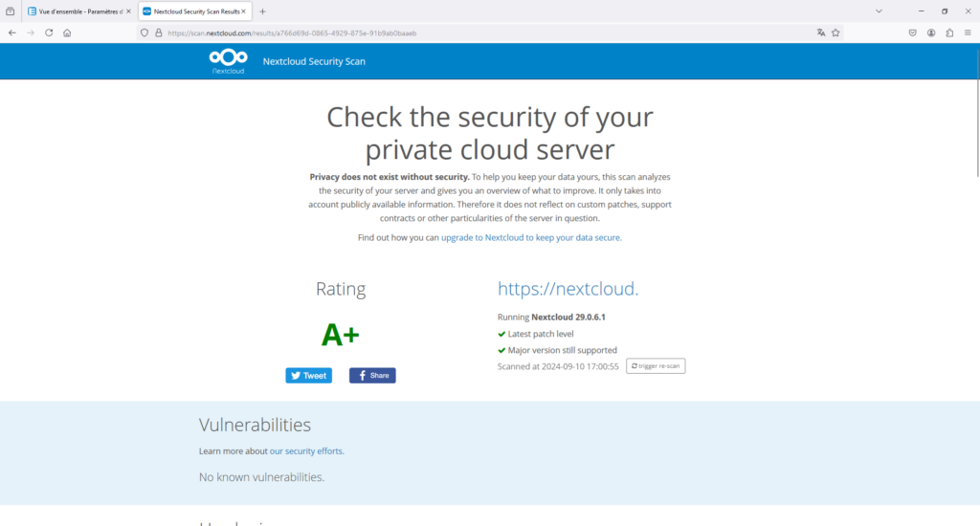The width and height of the screenshot is (980, 526).
Task: Open the https://nextcloud. server link
Action: 568,289
